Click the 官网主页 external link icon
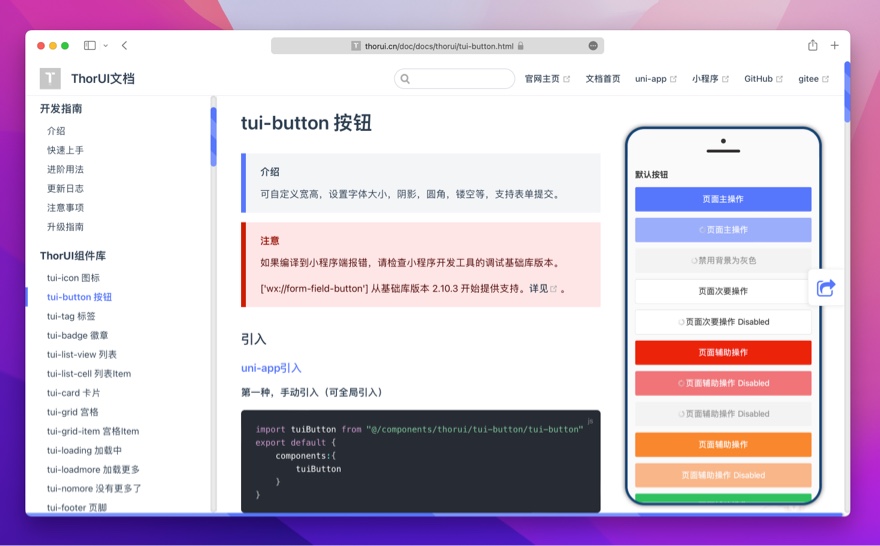The image size is (880, 546). tap(566, 79)
